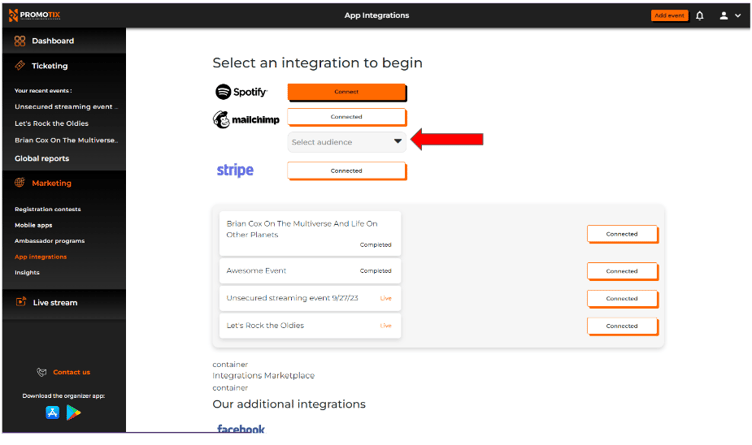The image size is (752, 445).
Task: Click the App Integrations page title
Action: point(376,15)
